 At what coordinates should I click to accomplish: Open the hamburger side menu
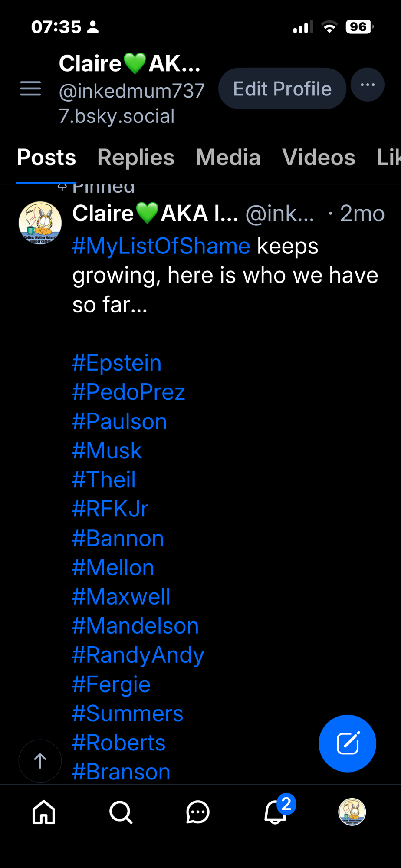pyautogui.click(x=30, y=89)
